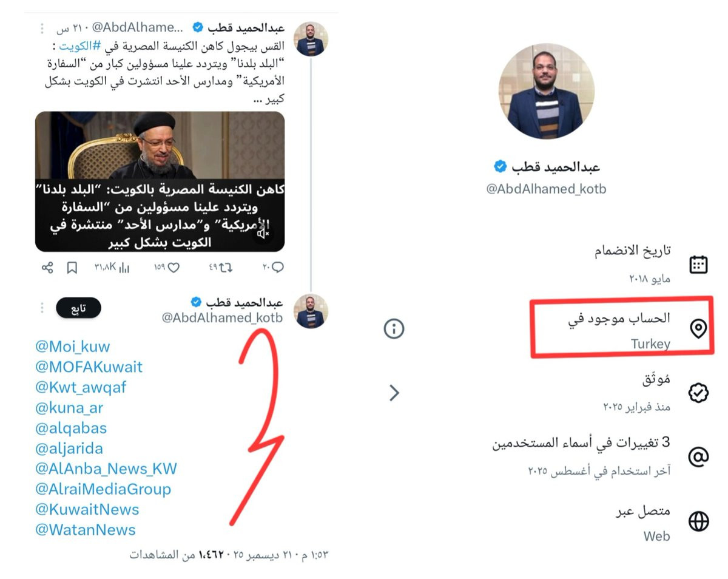Click the verified badge icon in account details
Screen dimensions: 728x579
click(x=699, y=393)
